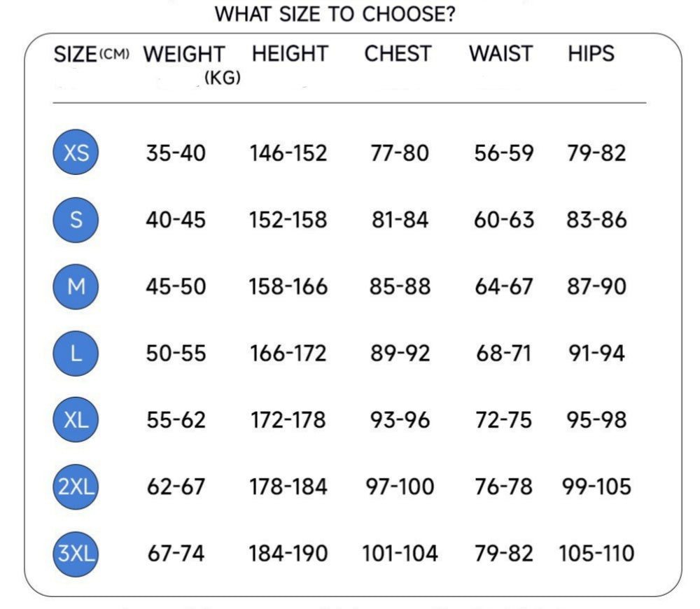This screenshot has height=609, width=700.
Task: Select M height value 158-166
Action: tap(288, 287)
